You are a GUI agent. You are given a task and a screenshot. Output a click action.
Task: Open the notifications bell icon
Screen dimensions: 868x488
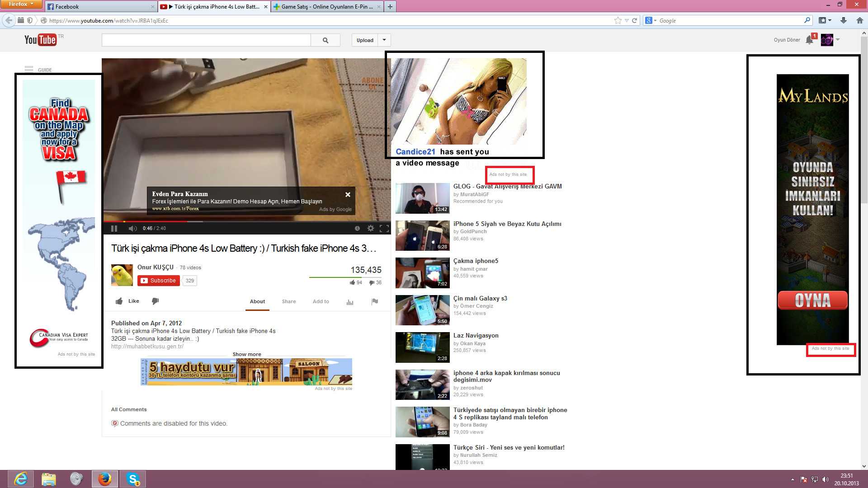point(809,40)
